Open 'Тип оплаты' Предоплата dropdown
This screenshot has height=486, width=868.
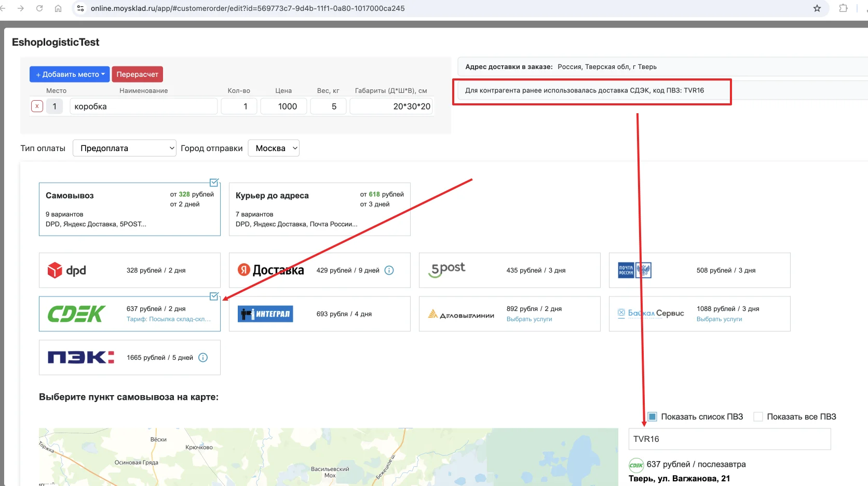125,148
